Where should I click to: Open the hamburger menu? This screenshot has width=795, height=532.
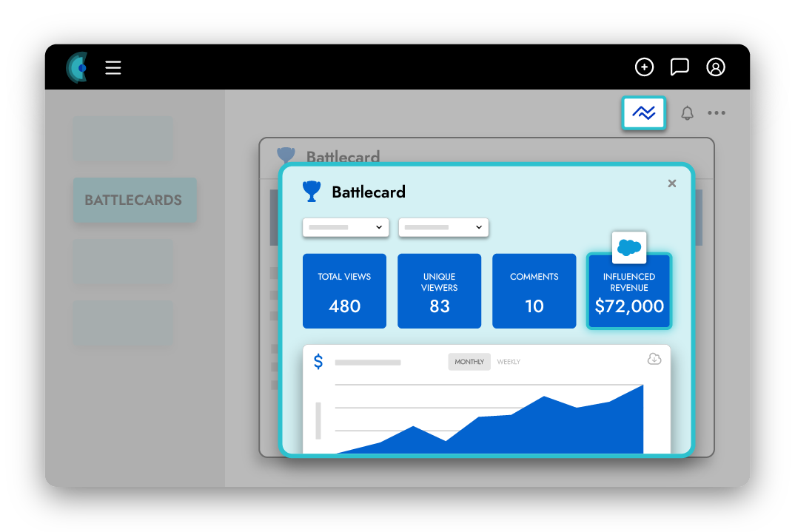(x=113, y=68)
